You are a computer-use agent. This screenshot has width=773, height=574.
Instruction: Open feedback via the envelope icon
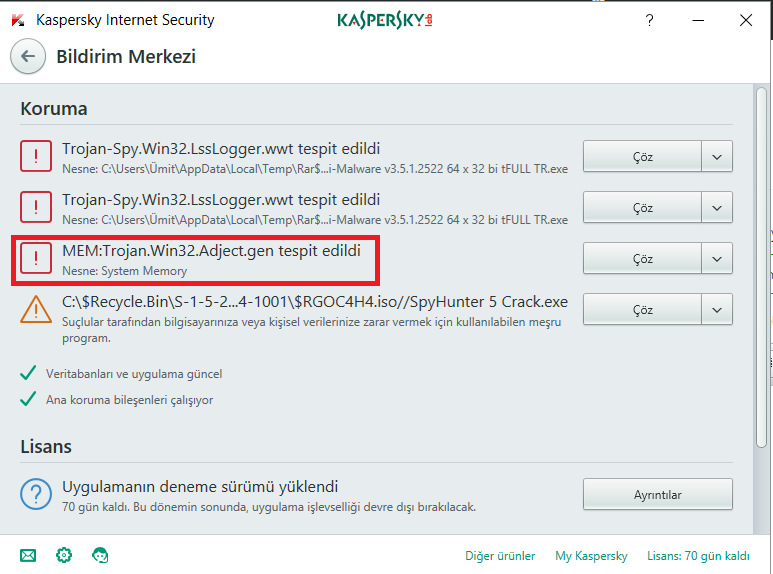[28, 556]
